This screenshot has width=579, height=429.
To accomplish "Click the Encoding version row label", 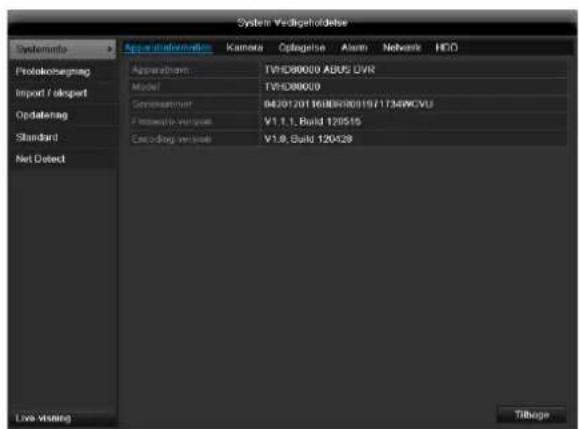I will coord(172,139).
